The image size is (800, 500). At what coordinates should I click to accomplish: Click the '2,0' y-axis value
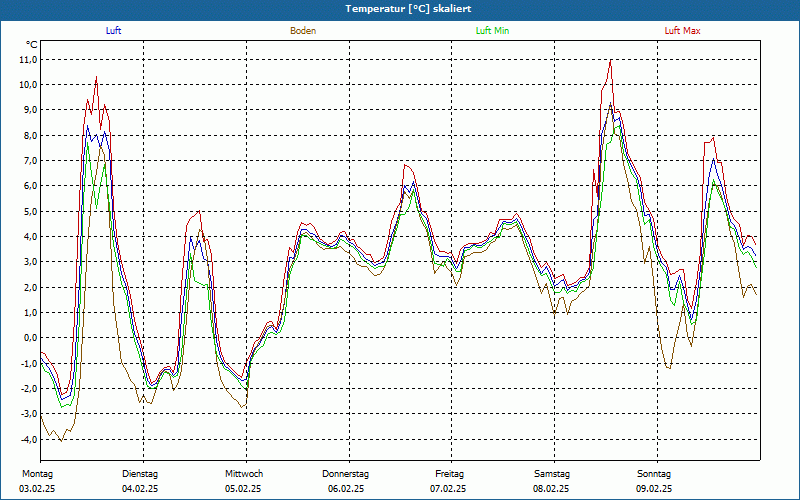click(30, 287)
